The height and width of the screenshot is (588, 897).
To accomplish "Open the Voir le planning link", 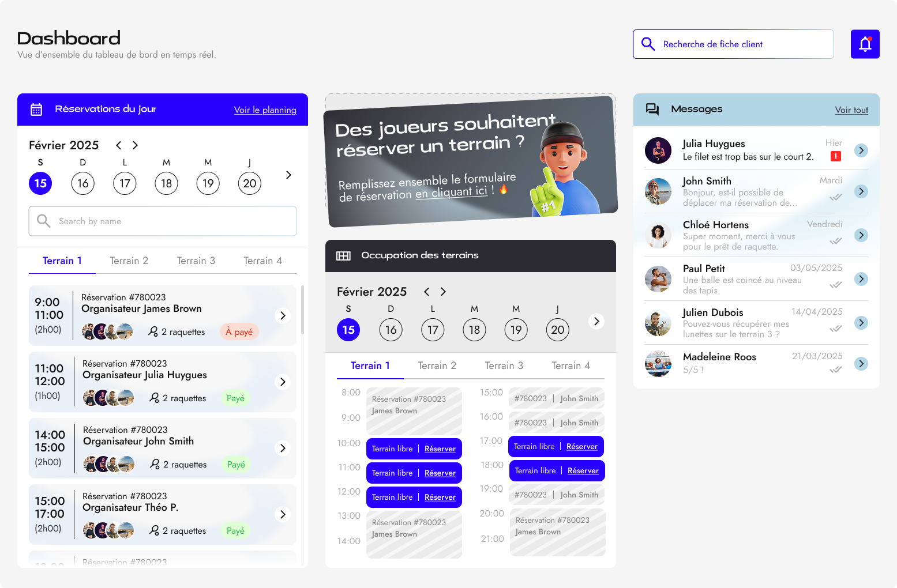I will click(x=265, y=110).
